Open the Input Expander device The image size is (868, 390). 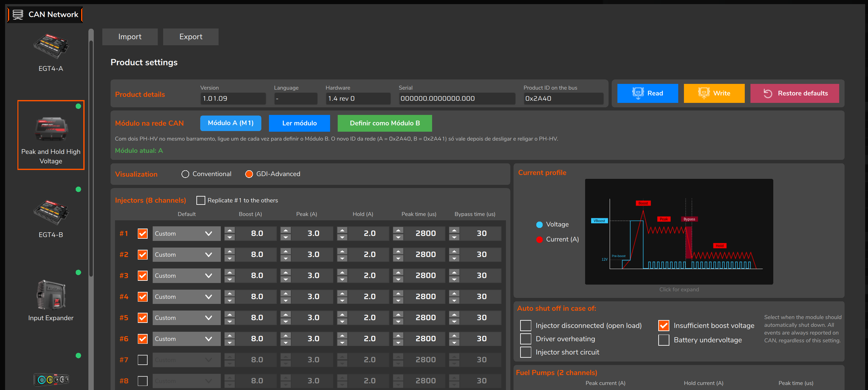51,295
